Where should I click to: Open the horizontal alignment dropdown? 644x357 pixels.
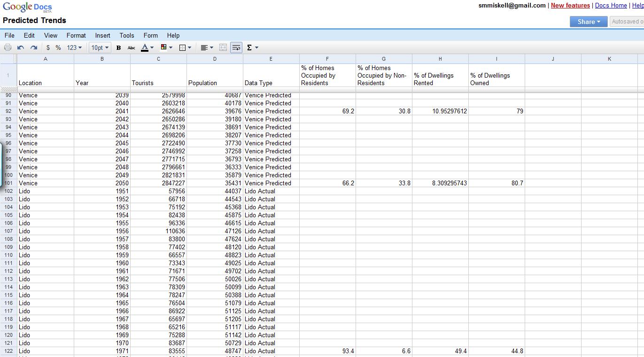coord(207,48)
